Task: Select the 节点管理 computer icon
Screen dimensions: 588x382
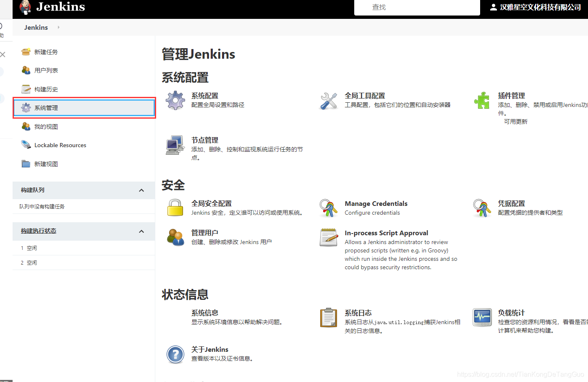Action: [175, 145]
